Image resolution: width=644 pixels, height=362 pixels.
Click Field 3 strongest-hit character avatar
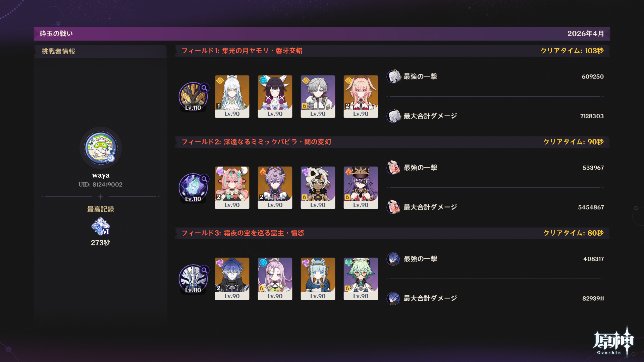[x=394, y=259]
